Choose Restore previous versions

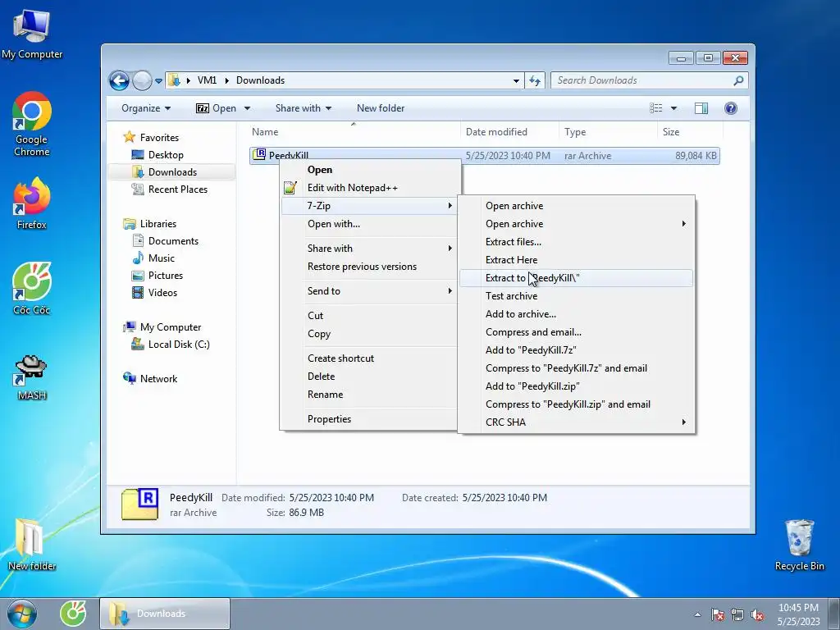pos(370,267)
